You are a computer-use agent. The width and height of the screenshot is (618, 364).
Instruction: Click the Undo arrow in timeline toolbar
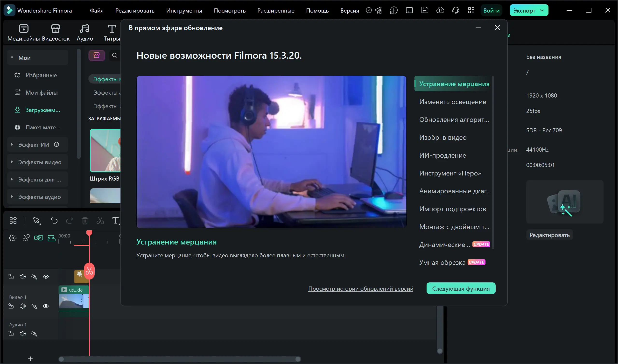54,221
